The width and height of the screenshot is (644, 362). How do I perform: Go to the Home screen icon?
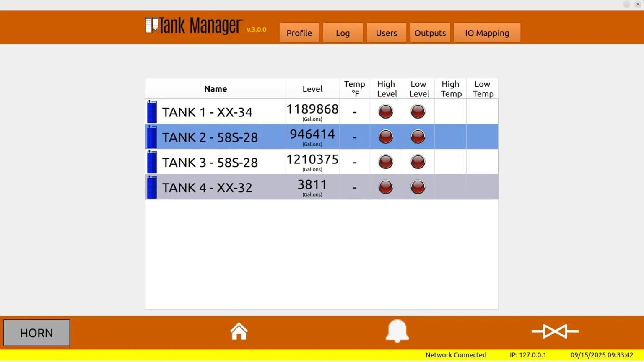click(239, 331)
